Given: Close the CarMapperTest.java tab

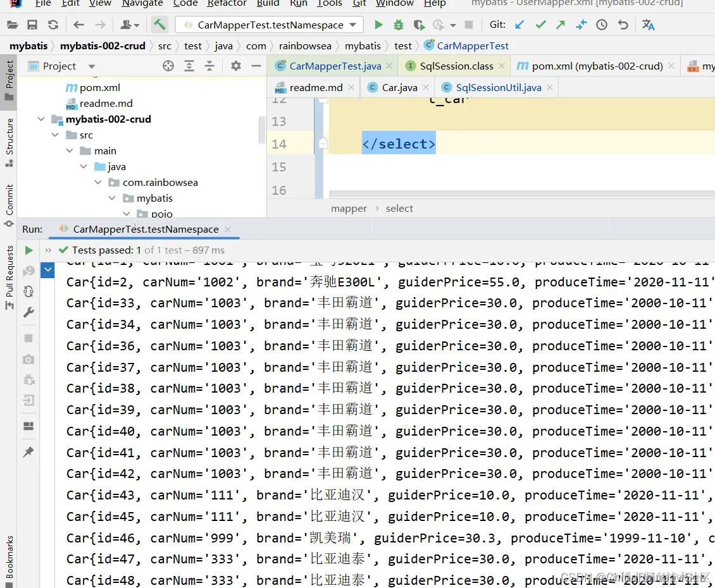Looking at the screenshot, I should coord(389,66).
